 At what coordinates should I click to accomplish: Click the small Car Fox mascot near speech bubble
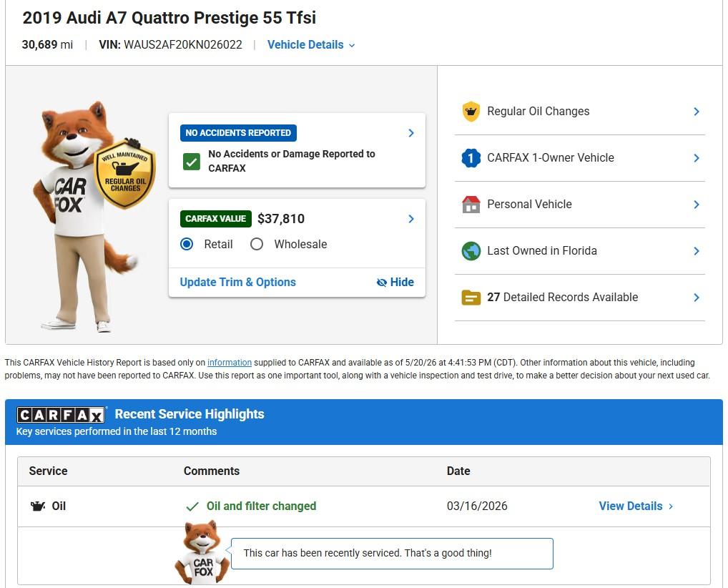(x=202, y=552)
